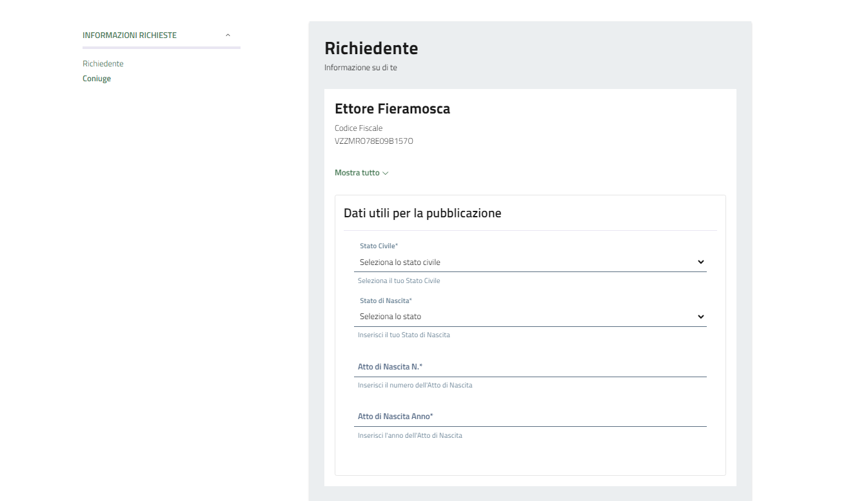Viewport: 868px width, 501px height.
Task: Click the Stato di Nascita field label
Action: click(386, 300)
